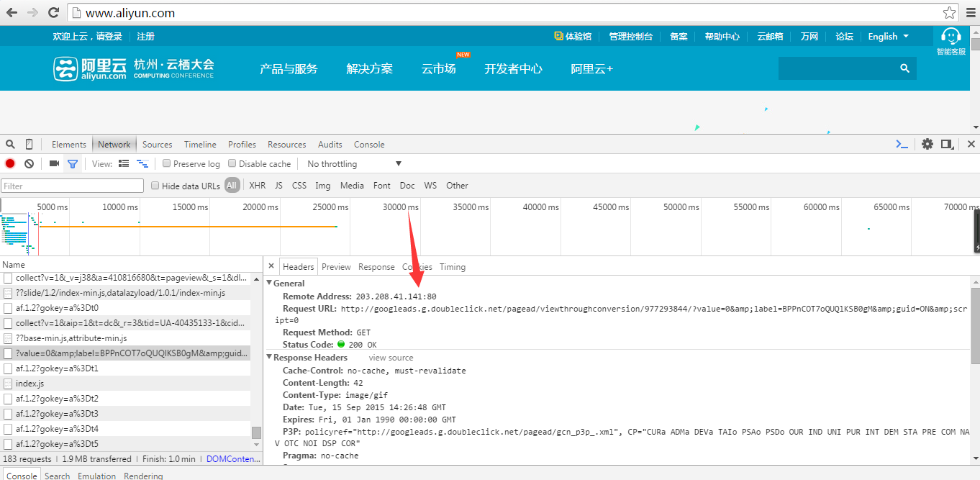Toggle device mode phone icon

30,144
